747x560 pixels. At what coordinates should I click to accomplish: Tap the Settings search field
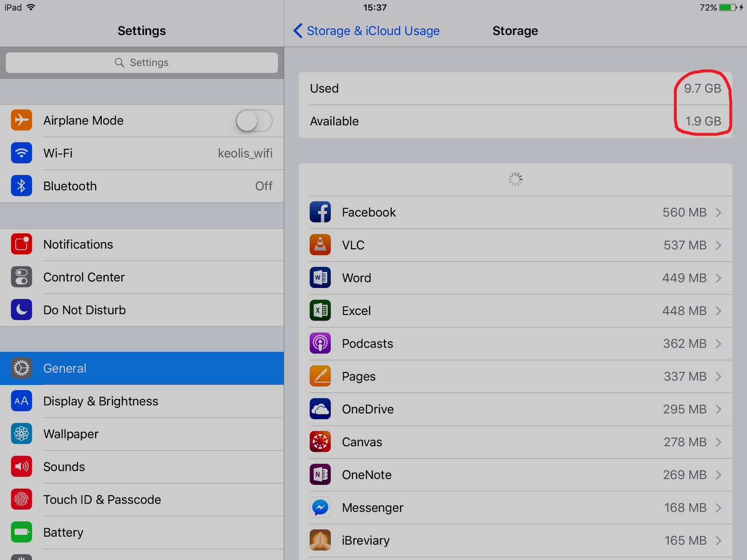pos(142,63)
